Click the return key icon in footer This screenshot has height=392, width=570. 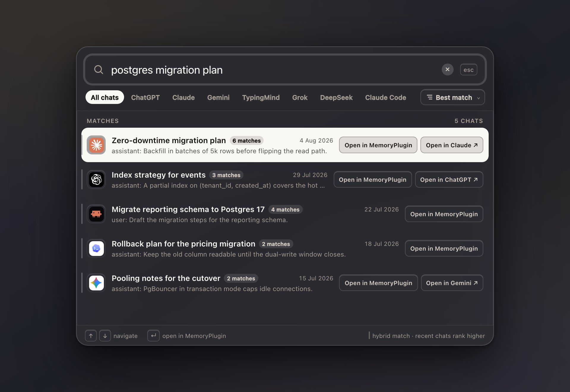(153, 336)
